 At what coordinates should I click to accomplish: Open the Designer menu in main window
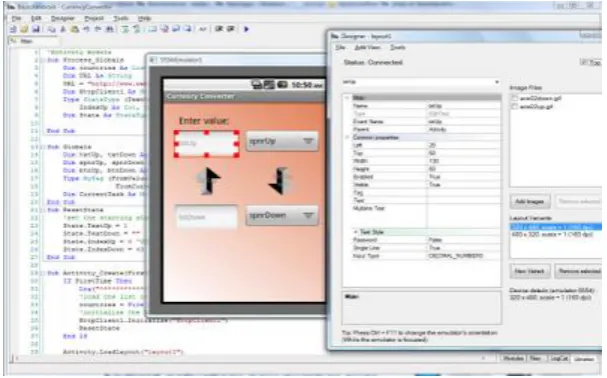[62, 18]
